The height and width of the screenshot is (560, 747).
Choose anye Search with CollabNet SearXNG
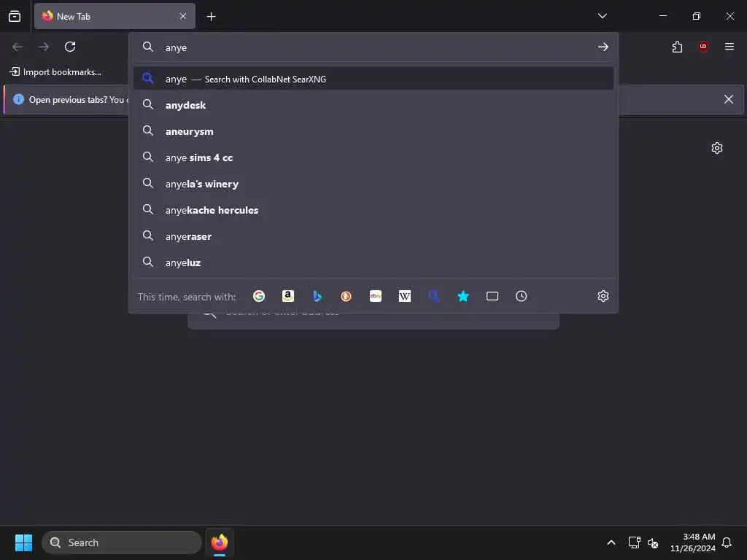(373, 79)
